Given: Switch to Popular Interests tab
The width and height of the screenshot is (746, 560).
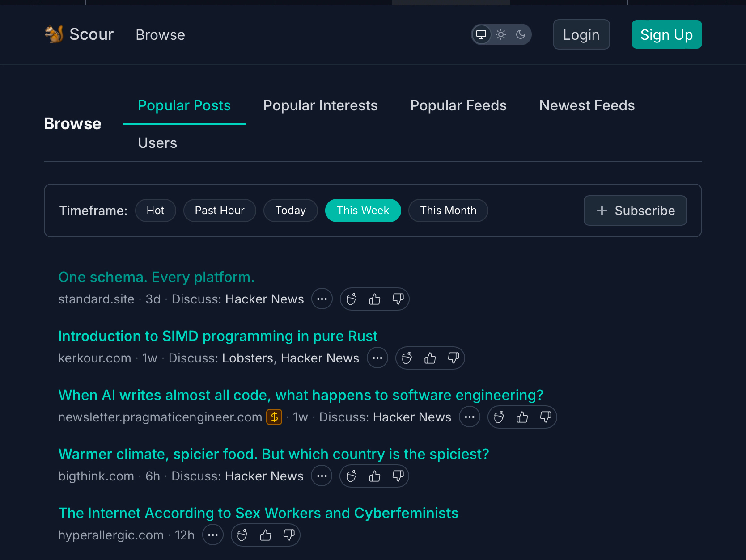Looking at the screenshot, I should tap(320, 105).
